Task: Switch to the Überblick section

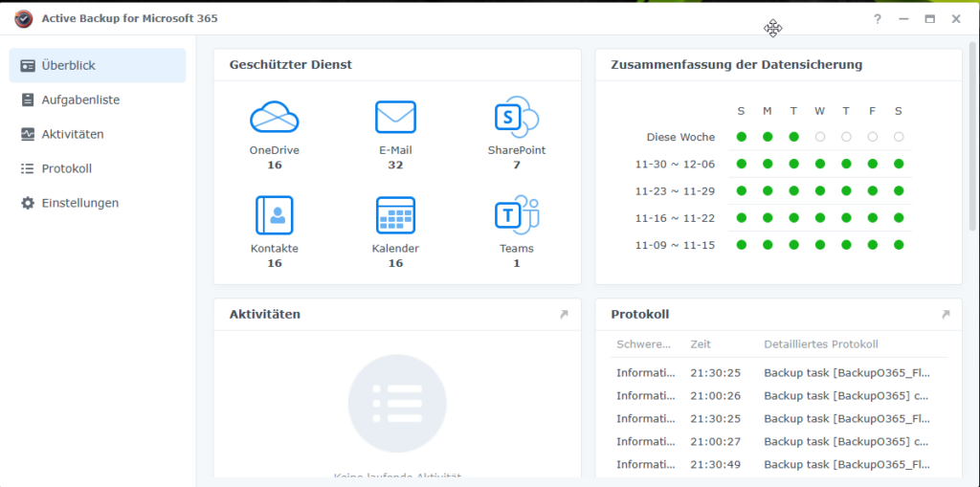Action: tap(98, 65)
